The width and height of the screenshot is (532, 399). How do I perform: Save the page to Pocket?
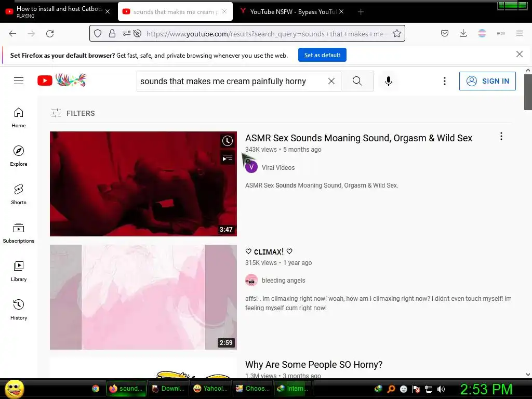pos(445,33)
